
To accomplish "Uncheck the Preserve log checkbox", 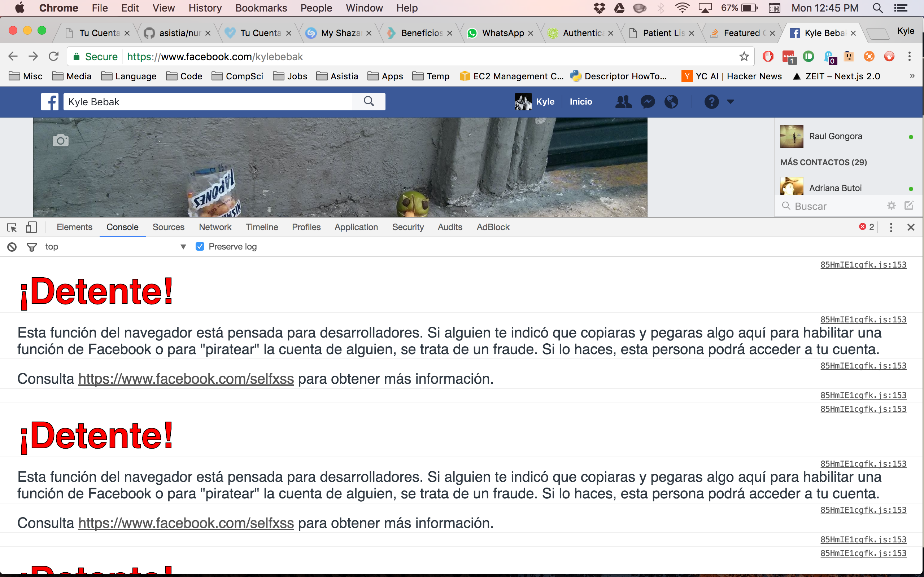I will [x=200, y=247].
